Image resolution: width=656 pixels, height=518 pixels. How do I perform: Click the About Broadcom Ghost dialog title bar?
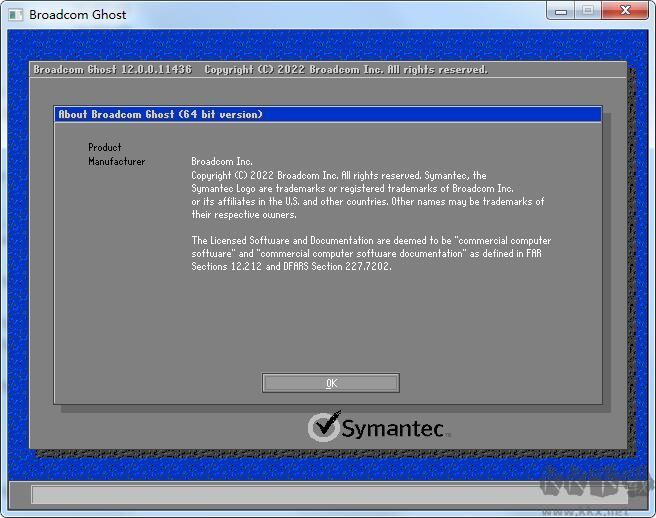(x=328, y=114)
